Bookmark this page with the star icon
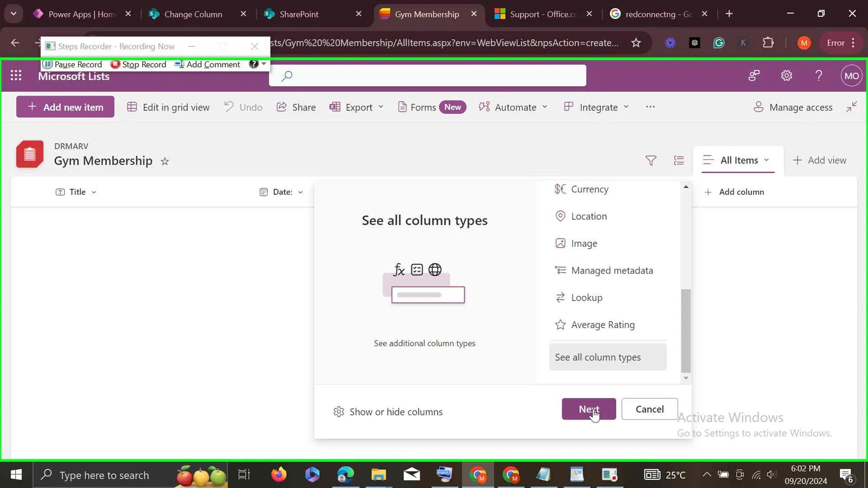 636,43
